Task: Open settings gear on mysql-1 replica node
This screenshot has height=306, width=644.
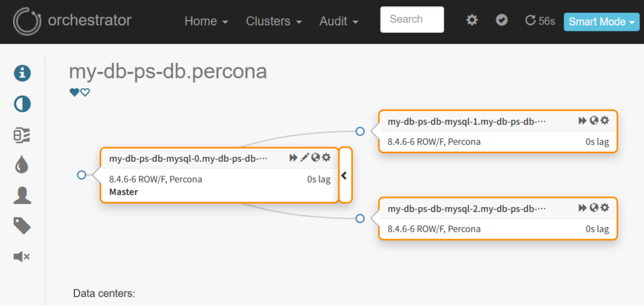Action: pyautogui.click(x=605, y=120)
